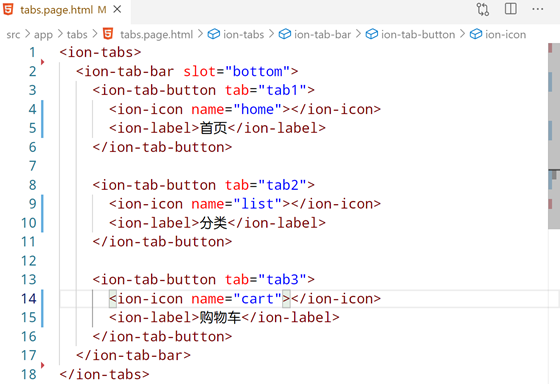Open the ion-tab-bar breadcrumb
This screenshot has height=384, width=560.
[322, 35]
